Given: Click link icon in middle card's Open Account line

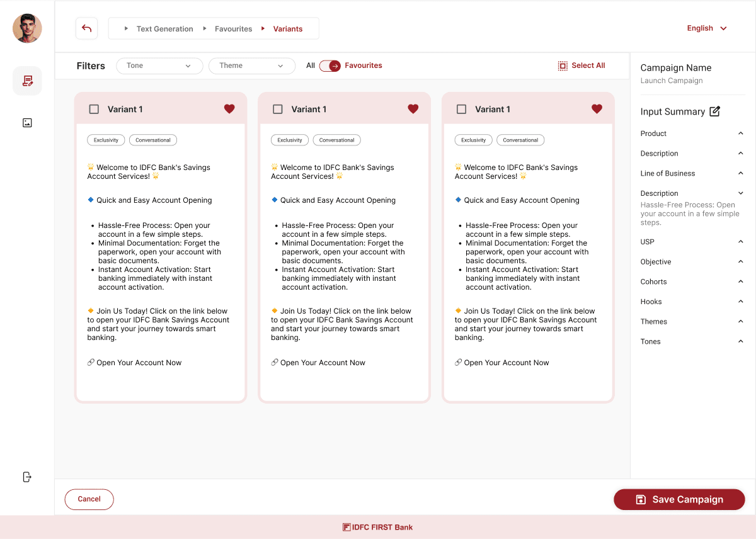Looking at the screenshot, I should point(275,363).
